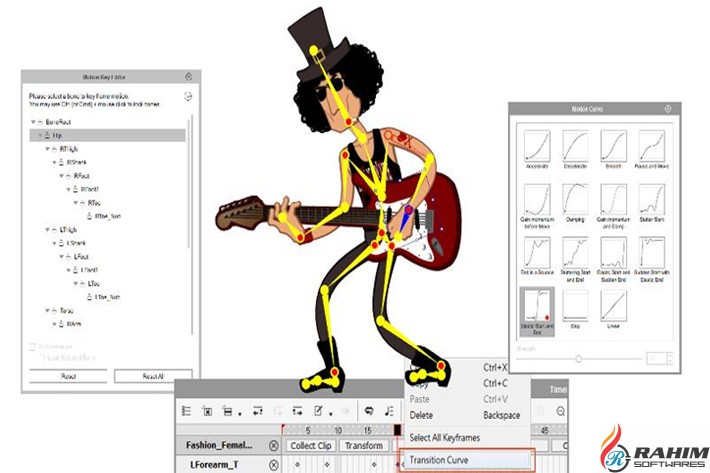Select the Gain momentum before Move curve

(537, 206)
